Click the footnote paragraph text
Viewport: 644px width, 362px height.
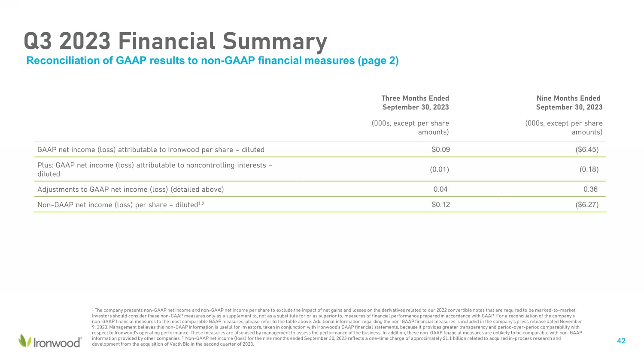(x=337, y=327)
